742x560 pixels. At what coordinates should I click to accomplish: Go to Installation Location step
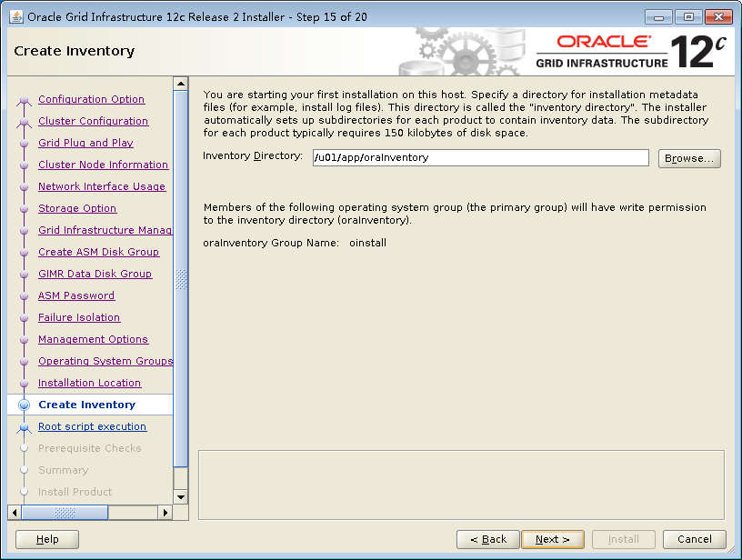pos(89,383)
